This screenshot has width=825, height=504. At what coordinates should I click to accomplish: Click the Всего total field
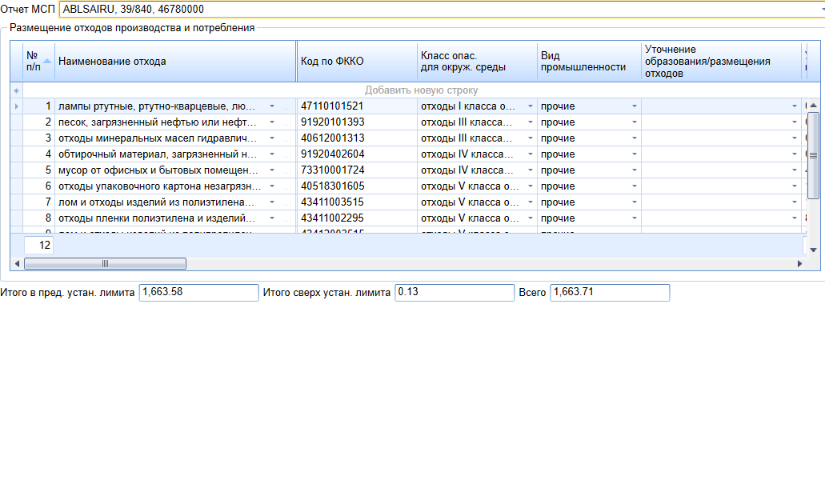pyautogui.click(x=609, y=293)
